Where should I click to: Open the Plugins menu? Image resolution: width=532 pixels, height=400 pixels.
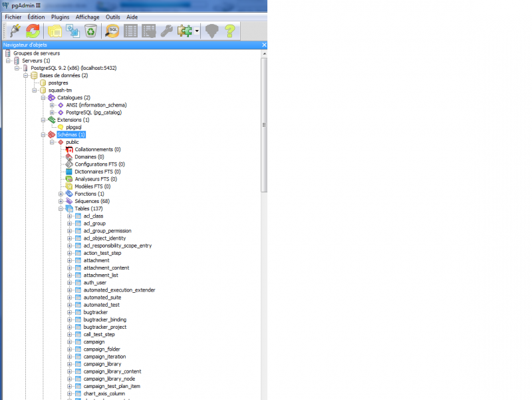(x=60, y=17)
